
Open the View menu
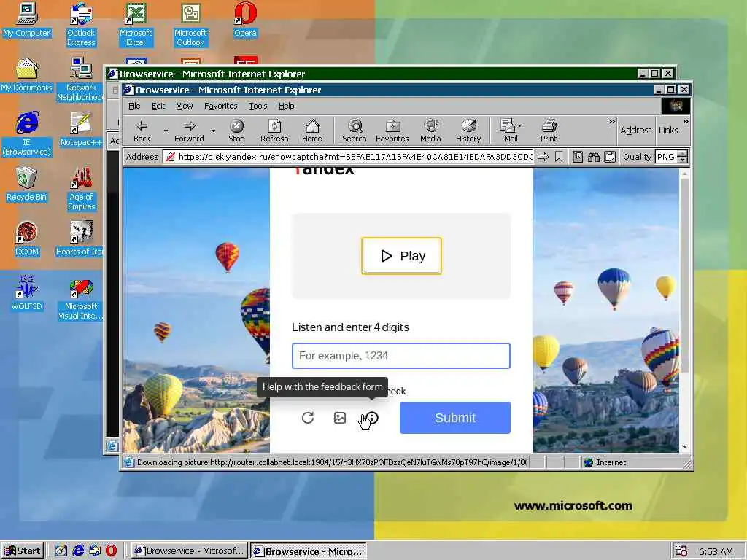tap(185, 106)
